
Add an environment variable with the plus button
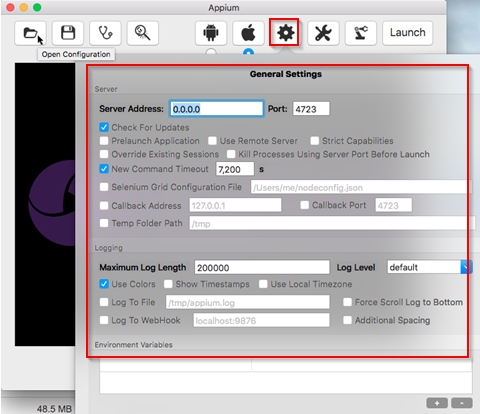[437, 403]
